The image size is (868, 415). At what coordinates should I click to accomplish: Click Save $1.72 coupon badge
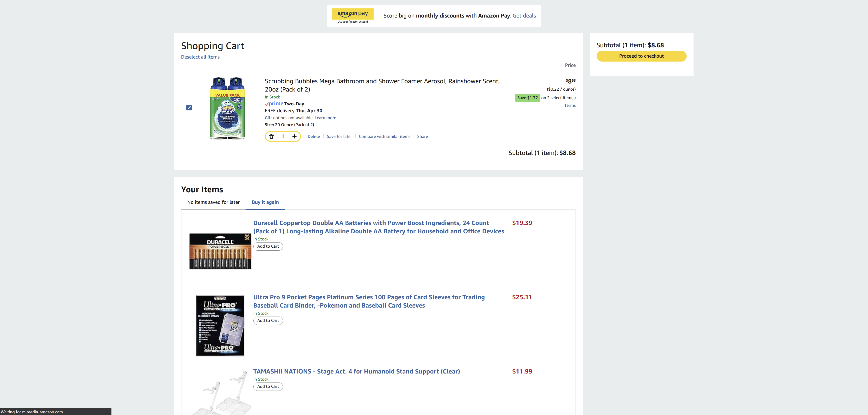pyautogui.click(x=527, y=98)
